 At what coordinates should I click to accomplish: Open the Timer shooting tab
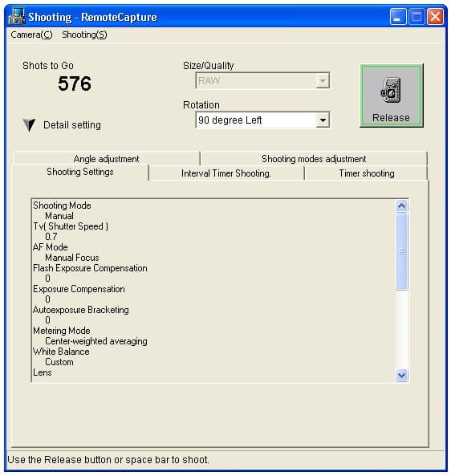coord(367,173)
